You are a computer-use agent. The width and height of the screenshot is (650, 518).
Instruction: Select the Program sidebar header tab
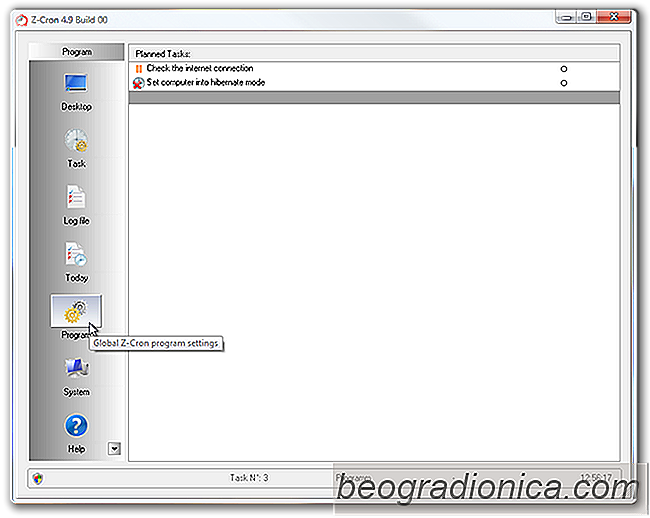click(77, 52)
